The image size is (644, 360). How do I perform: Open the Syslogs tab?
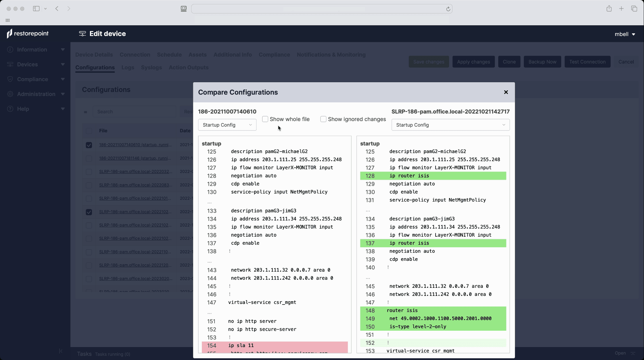click(151, 68)
